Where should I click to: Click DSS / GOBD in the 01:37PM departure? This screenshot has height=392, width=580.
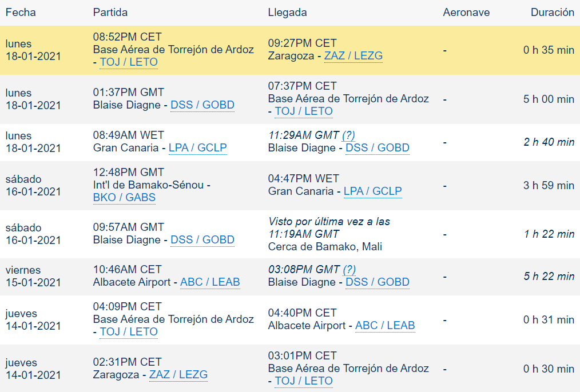[202, 105]
